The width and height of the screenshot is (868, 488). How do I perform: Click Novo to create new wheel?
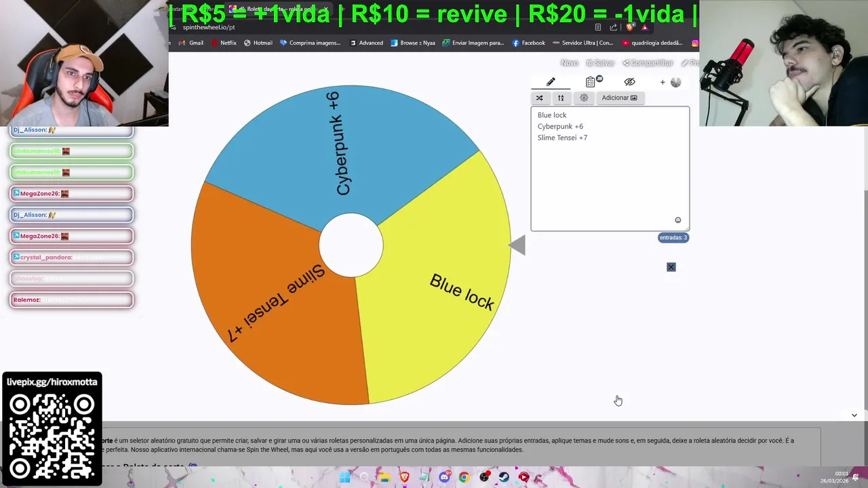(570, 63)
